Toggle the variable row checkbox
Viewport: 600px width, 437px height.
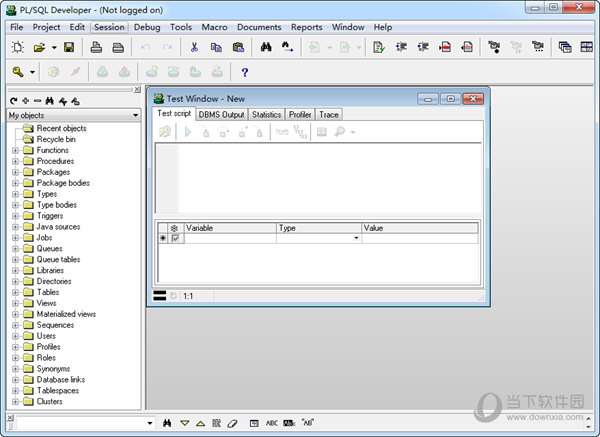(176, 238)
